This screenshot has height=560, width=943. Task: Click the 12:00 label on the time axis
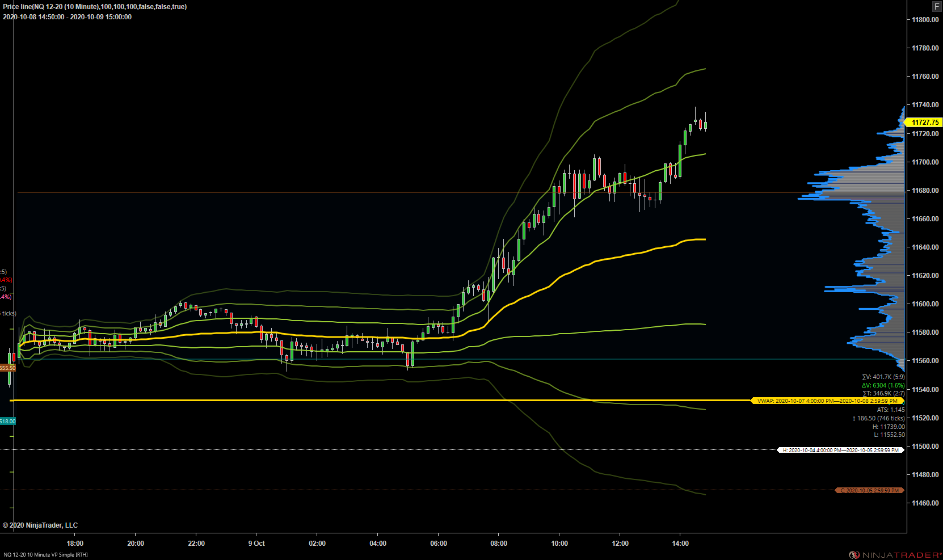click(x=620, y=544)
